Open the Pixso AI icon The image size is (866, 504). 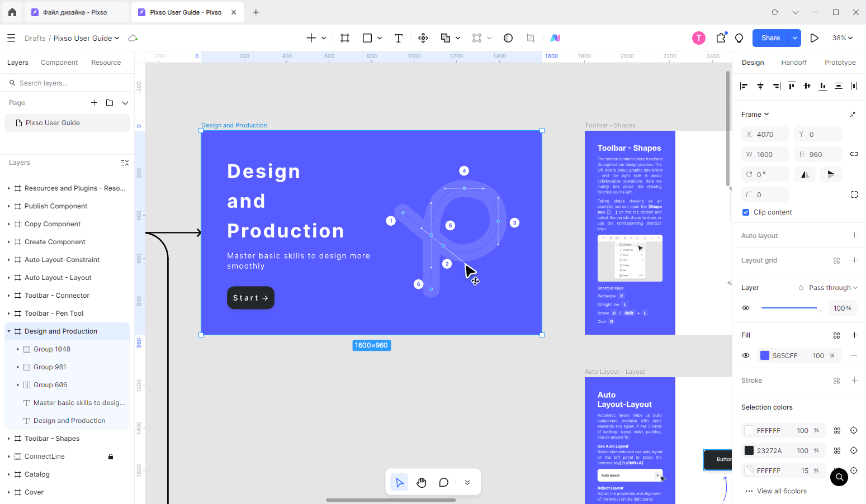555,38
